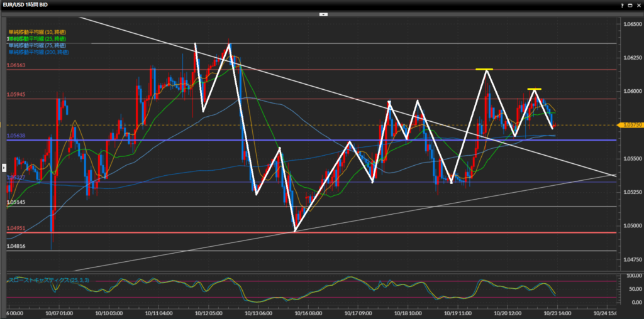Select the green 単純移動平均線 (25, 終値) label
This screenshot has height=319, width=644.
coord(38,39)
